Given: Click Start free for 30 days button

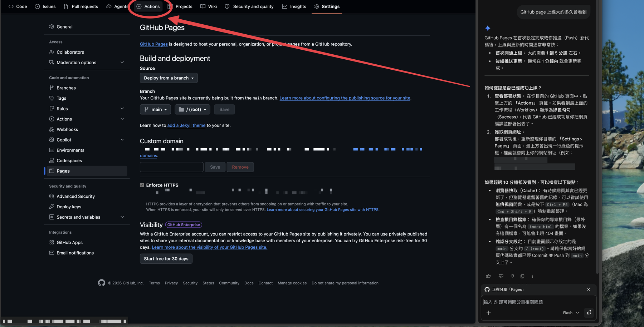Looking at the screenshot, I should (166, 259).
